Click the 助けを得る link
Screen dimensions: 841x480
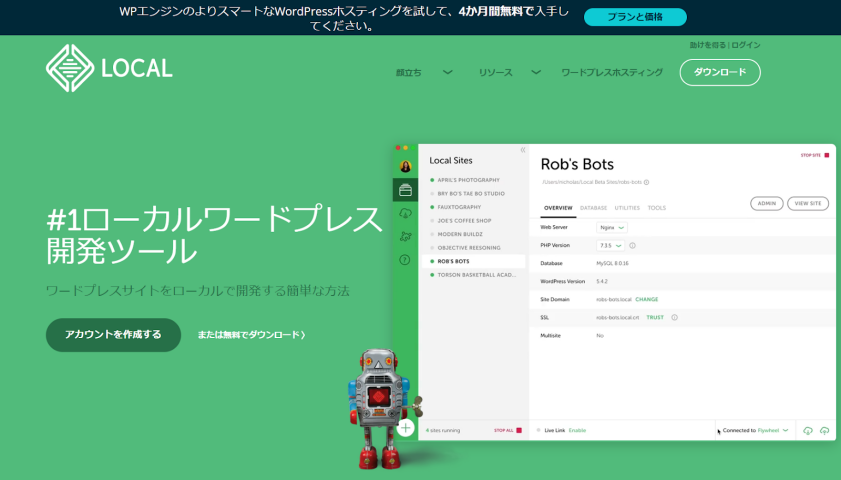pos(707,45)
